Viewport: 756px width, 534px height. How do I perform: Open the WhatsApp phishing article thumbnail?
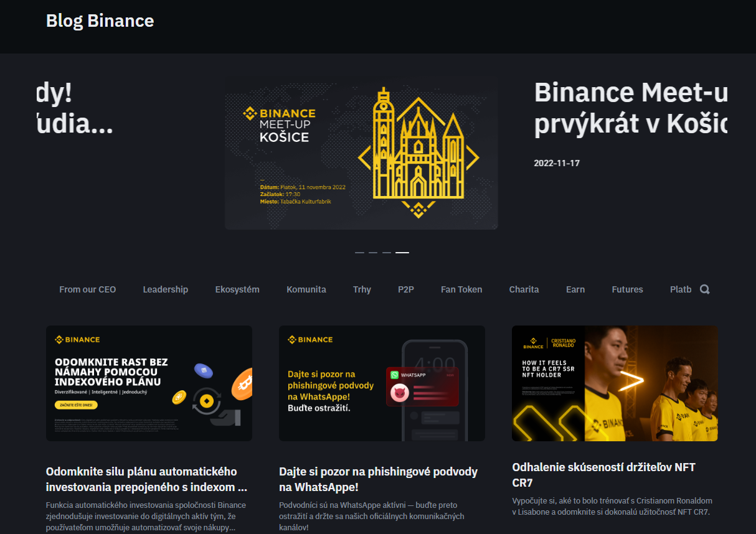point(382,383)
